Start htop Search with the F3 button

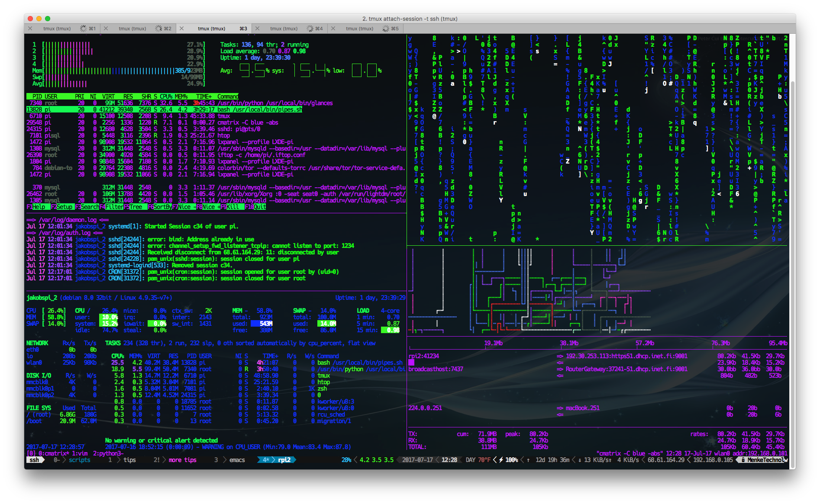tap(87, 207)
